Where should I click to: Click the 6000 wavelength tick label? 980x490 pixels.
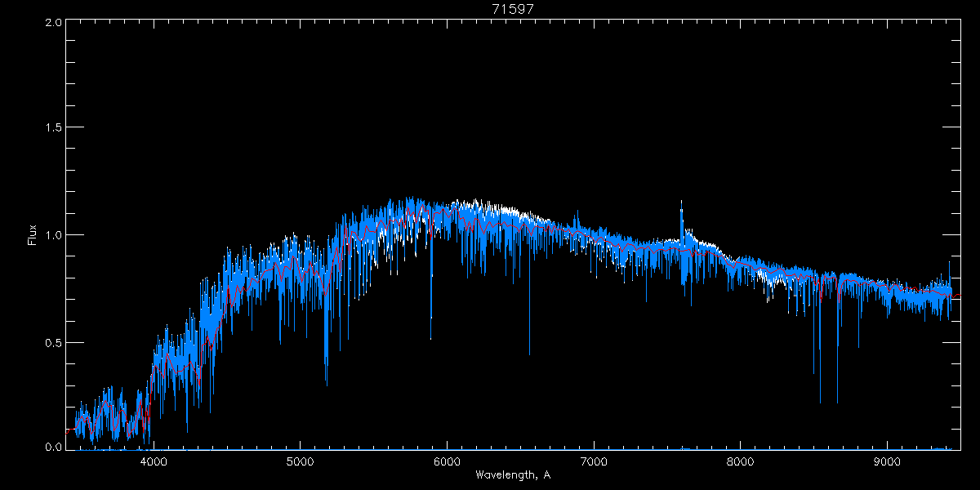[447, 461]
